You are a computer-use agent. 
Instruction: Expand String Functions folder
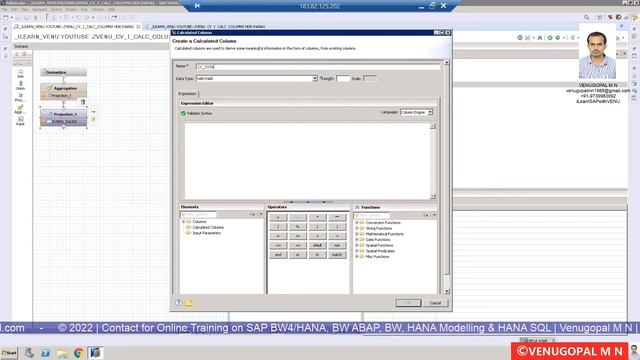coord(357,228)
